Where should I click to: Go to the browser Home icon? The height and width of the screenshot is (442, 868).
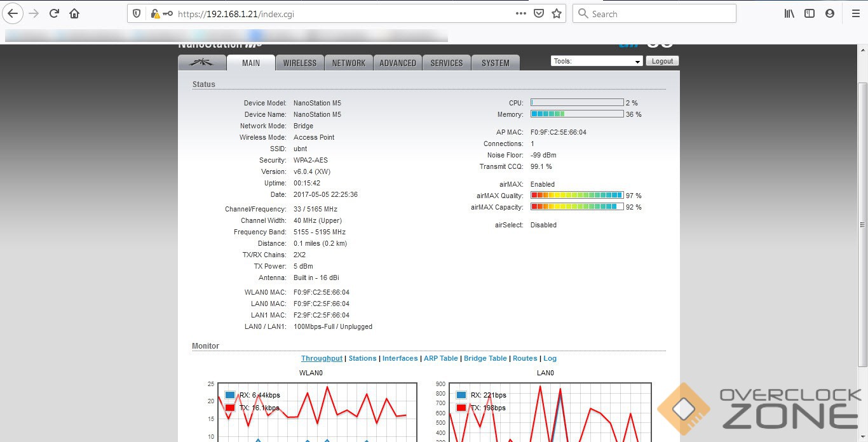(74, 13)
